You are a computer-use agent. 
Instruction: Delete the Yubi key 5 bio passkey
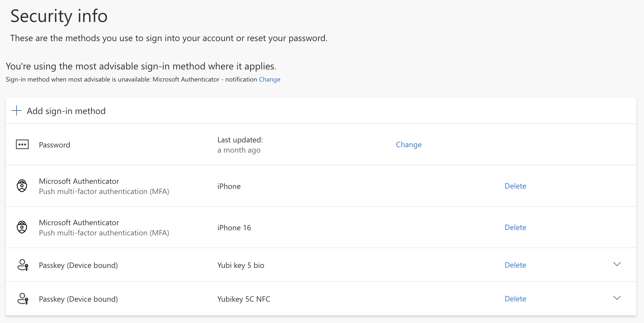pos(515,265)
